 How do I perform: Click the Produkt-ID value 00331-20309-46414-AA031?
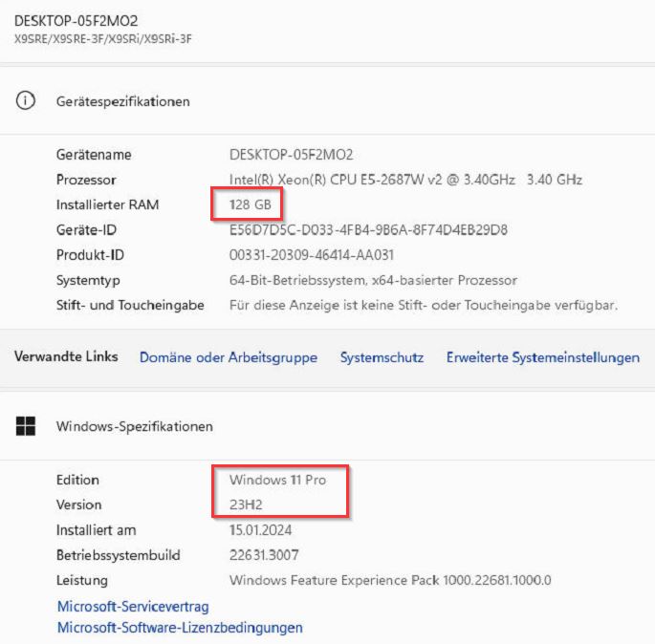(312, 255)
